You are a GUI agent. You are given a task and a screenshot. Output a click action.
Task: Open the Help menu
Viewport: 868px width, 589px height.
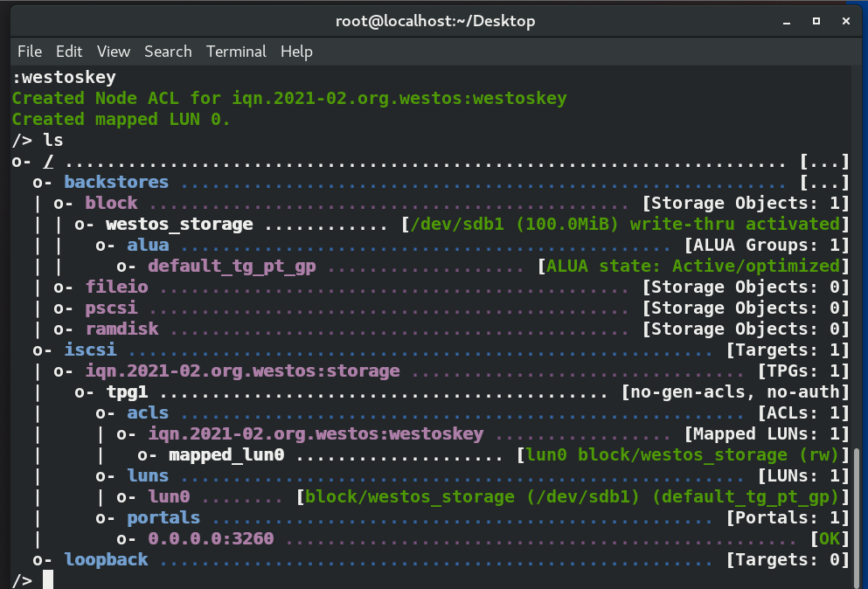(296, 52)
